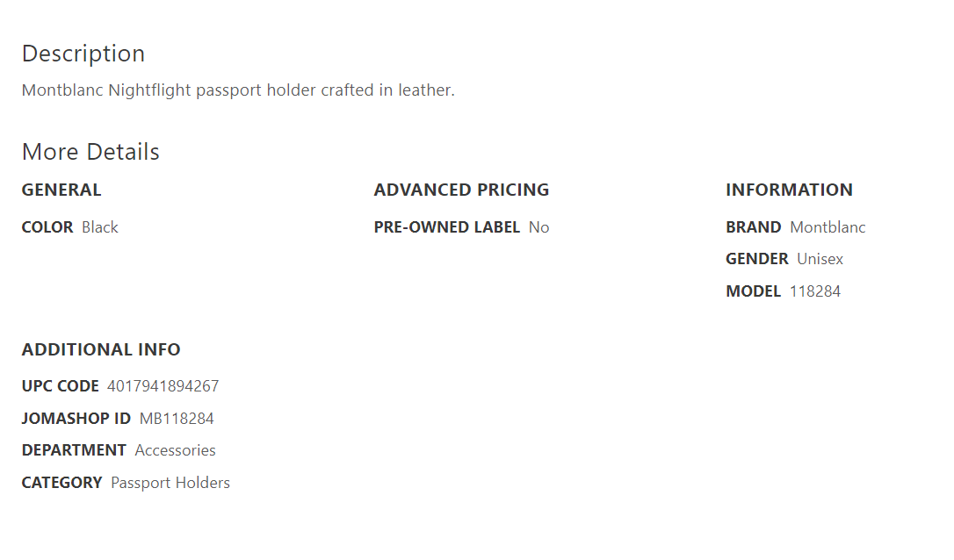Viewport: 954px width, 560px height.
Task: Select the model number 118284
Action: (815, 291)
